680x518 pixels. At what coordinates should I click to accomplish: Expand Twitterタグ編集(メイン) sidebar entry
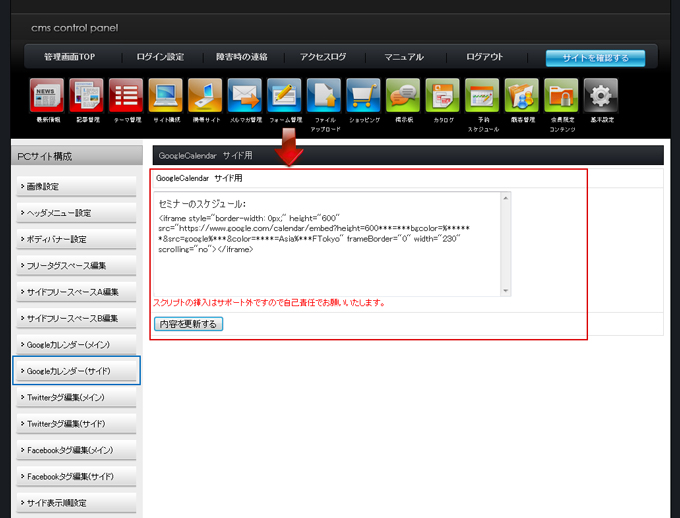coord(76,398)
